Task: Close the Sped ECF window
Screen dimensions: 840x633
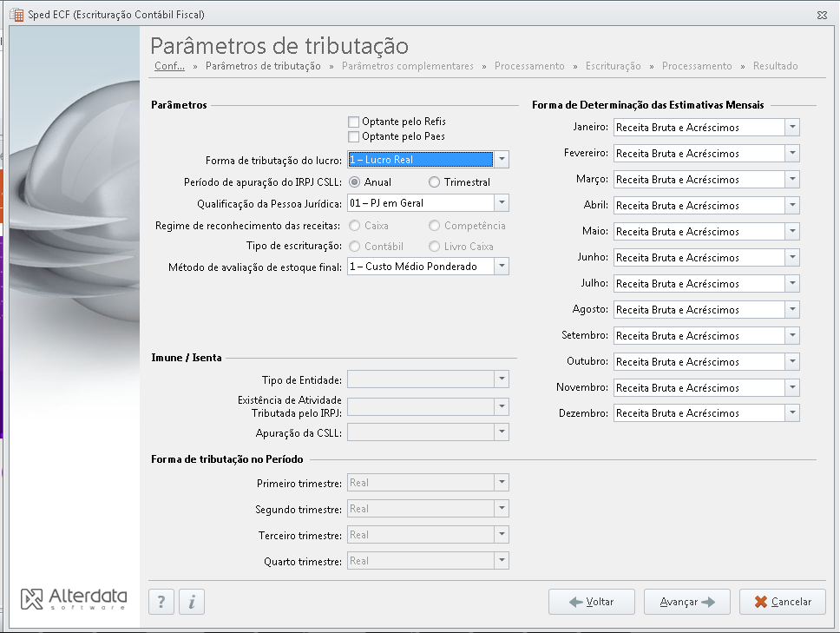Action: pos(823,15)
